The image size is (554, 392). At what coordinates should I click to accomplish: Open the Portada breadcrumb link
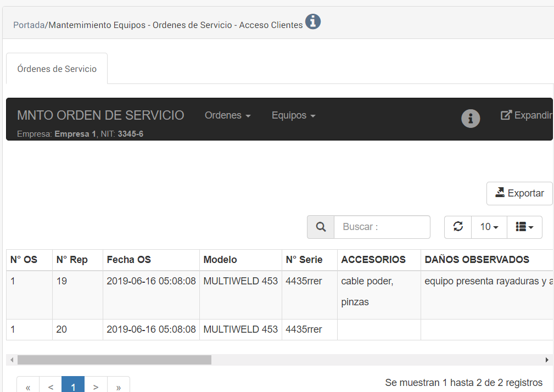click(x=29, y=25)
